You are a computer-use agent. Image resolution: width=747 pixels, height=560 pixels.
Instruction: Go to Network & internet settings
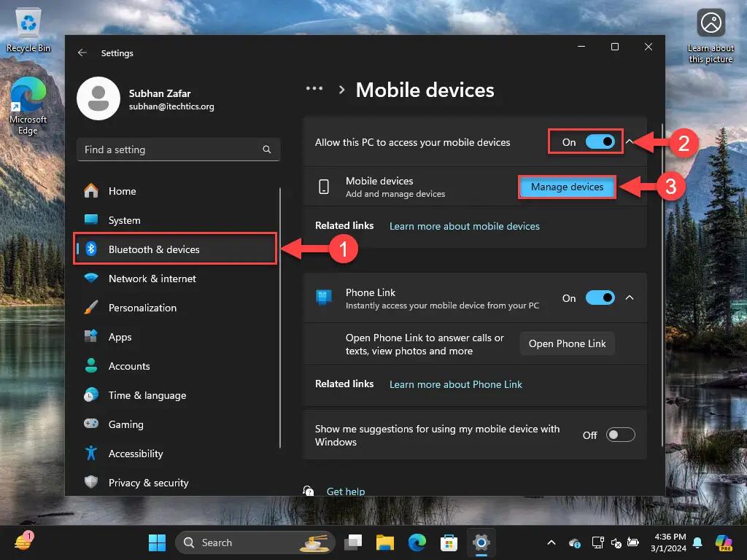pyautogui.click(x=177, y=279)
